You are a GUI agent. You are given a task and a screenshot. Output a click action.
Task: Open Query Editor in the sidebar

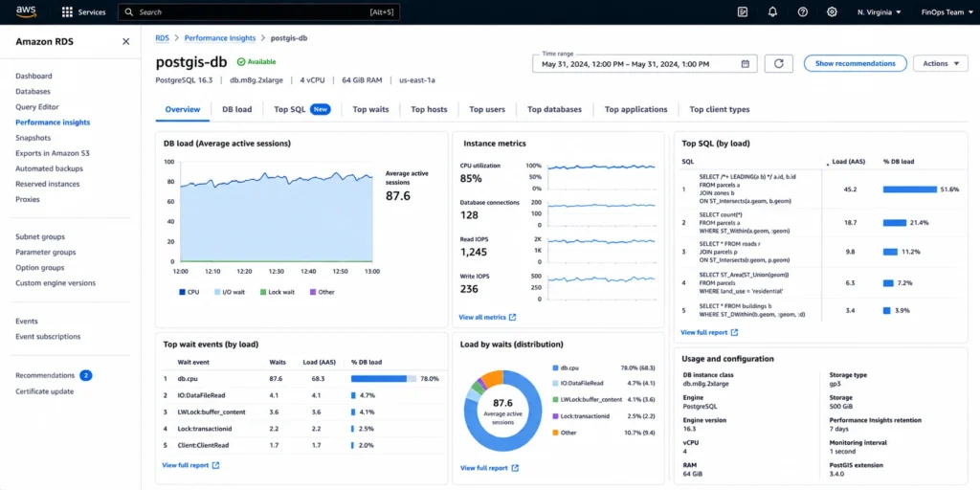point(37,107)
